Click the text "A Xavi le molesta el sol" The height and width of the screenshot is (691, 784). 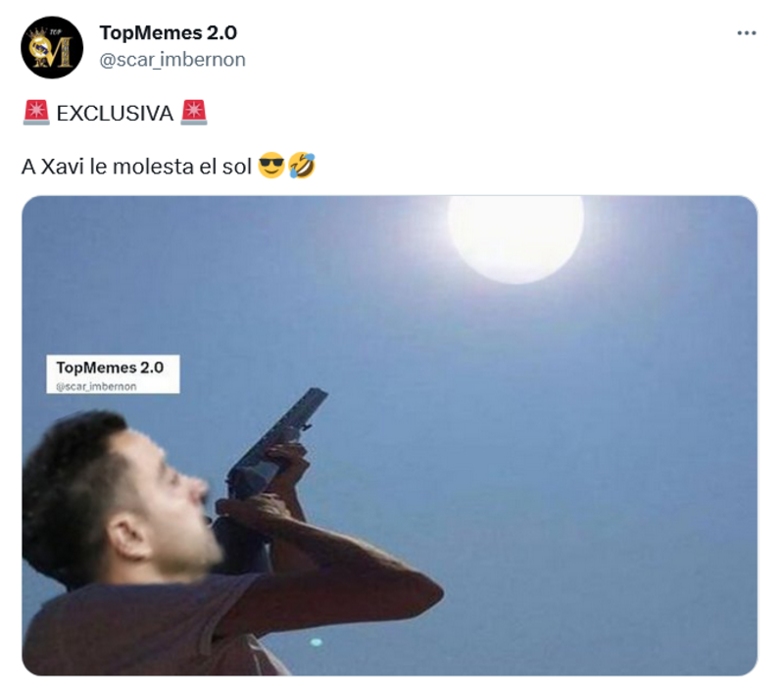[136, 167]
